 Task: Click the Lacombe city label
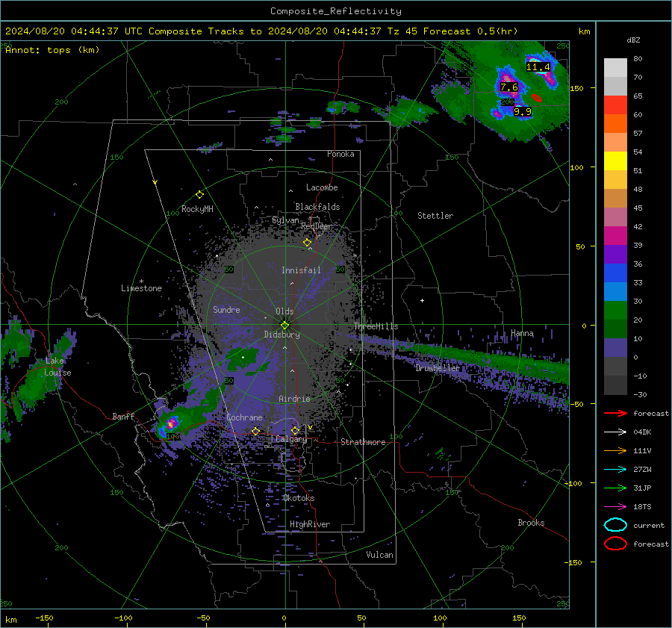[x=322, y=187]
